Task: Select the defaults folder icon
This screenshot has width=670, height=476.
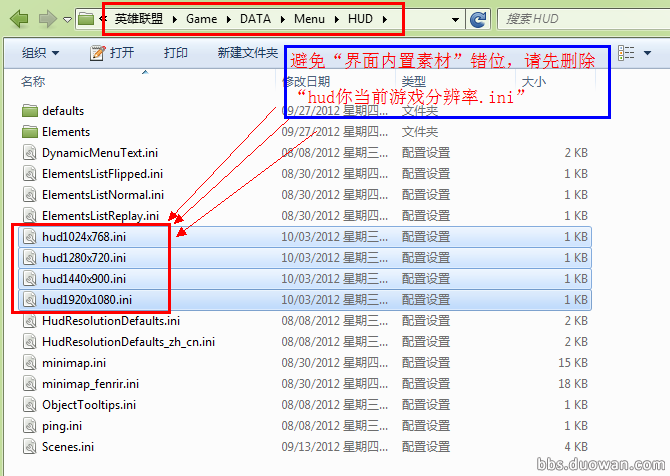Action: 29,111
